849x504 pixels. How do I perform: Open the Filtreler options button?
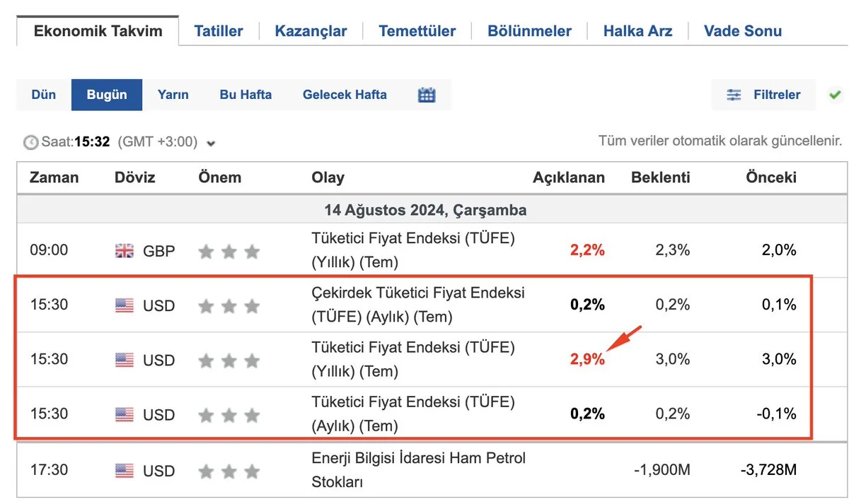click(x=764, y=95)
